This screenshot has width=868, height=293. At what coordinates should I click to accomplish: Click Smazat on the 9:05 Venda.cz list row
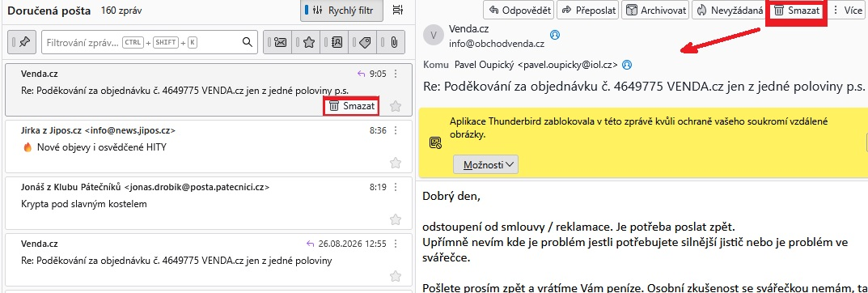351,106
